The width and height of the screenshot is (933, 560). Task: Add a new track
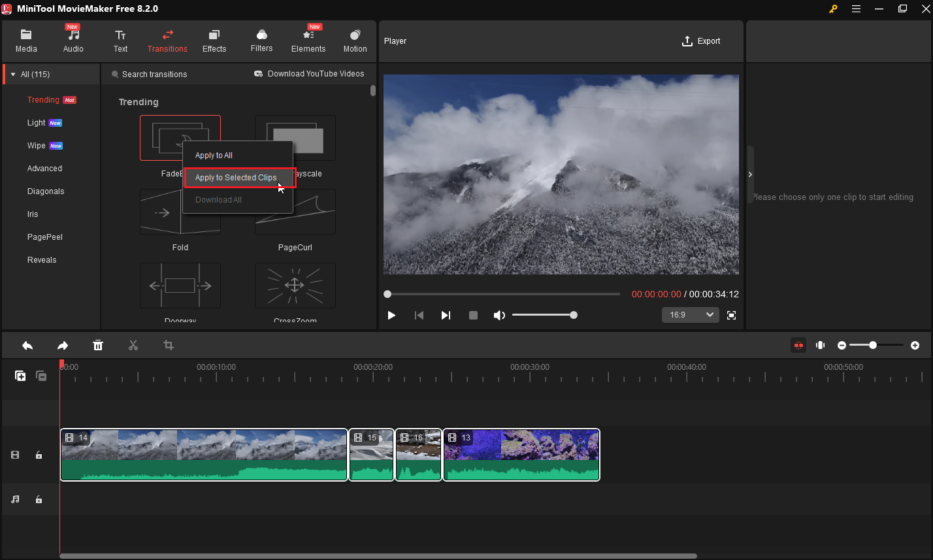[21, 376]
